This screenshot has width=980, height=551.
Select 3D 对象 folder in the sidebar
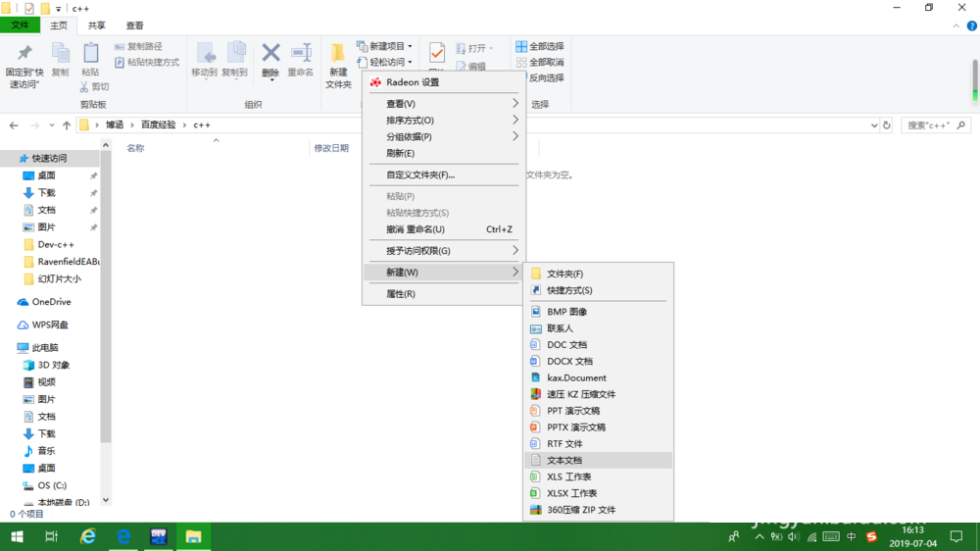pos(53,365)
